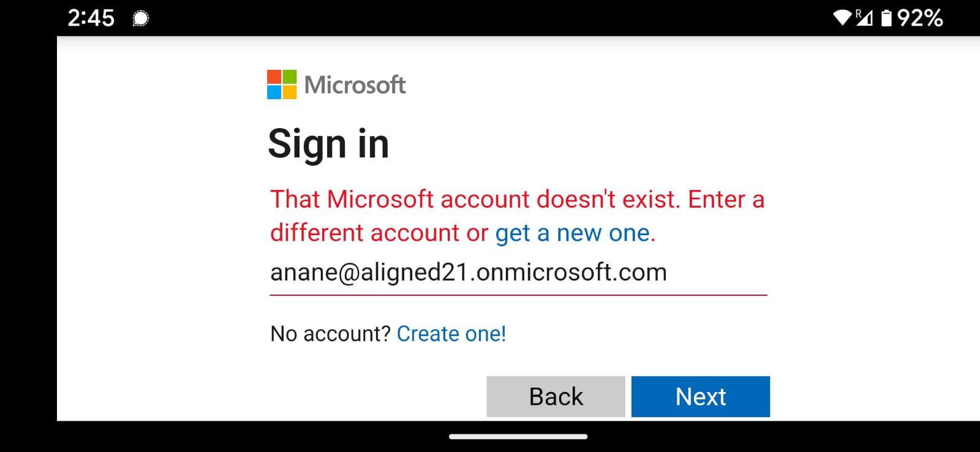The image size is (980, 452).
Task: Click the red account error message
Action: click(x=518, y=216)
